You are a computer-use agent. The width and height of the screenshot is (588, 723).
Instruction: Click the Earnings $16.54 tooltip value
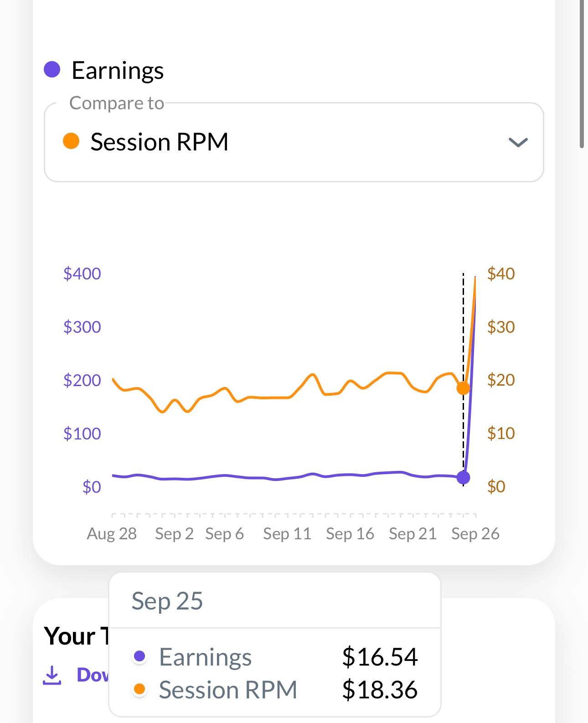coord(380,657)
